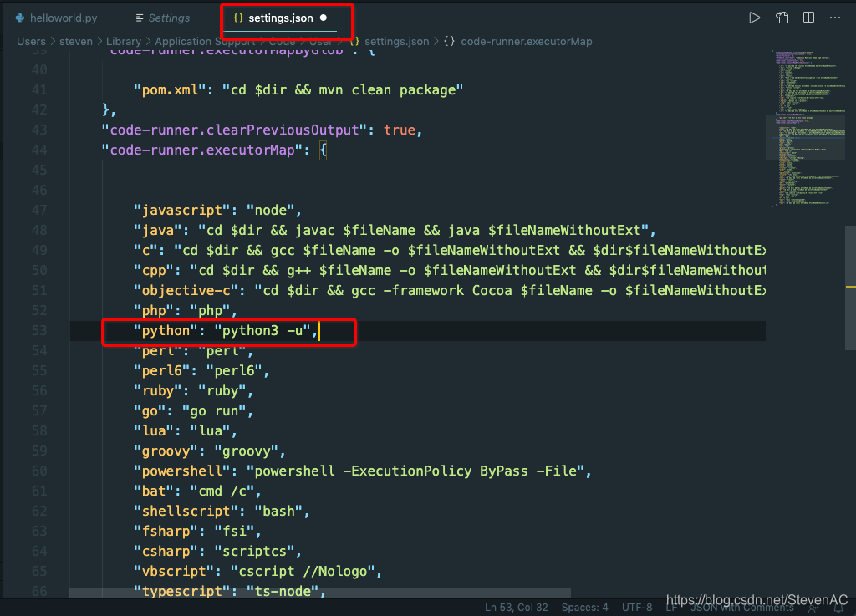This screenshot has height=616, width=856.
Task: Click the "perl6" key
Action: (x=161, y=371)
